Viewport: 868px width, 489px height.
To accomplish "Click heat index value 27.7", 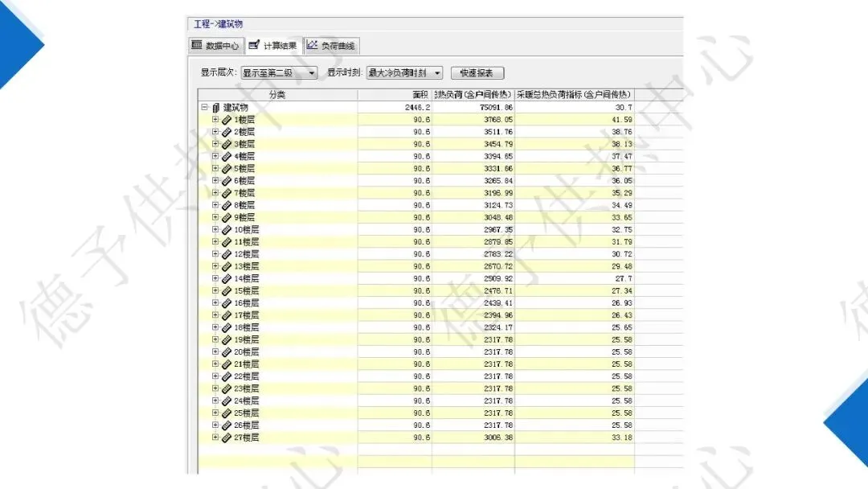I will [624, 278].
